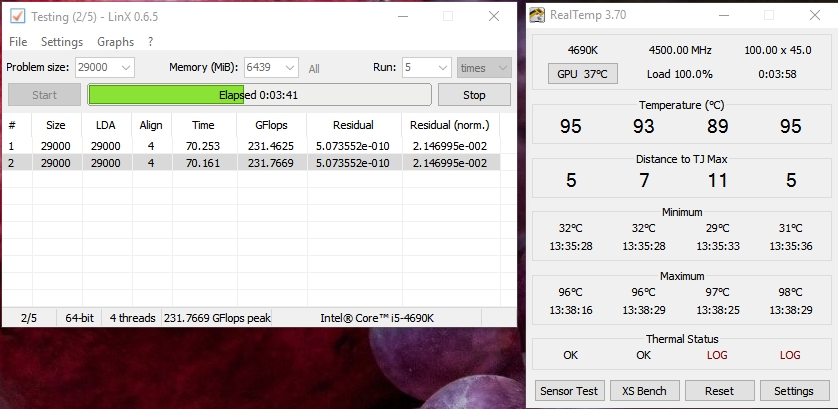Click the LDA column header
This screenshot has height=409, width=838.
click(x=106, y=125)
